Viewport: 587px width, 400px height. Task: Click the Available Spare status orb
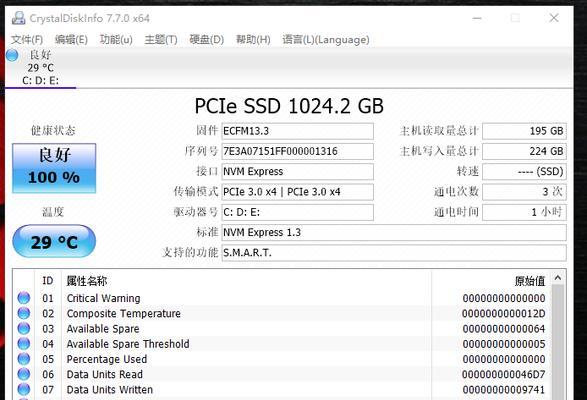[24, 328]
